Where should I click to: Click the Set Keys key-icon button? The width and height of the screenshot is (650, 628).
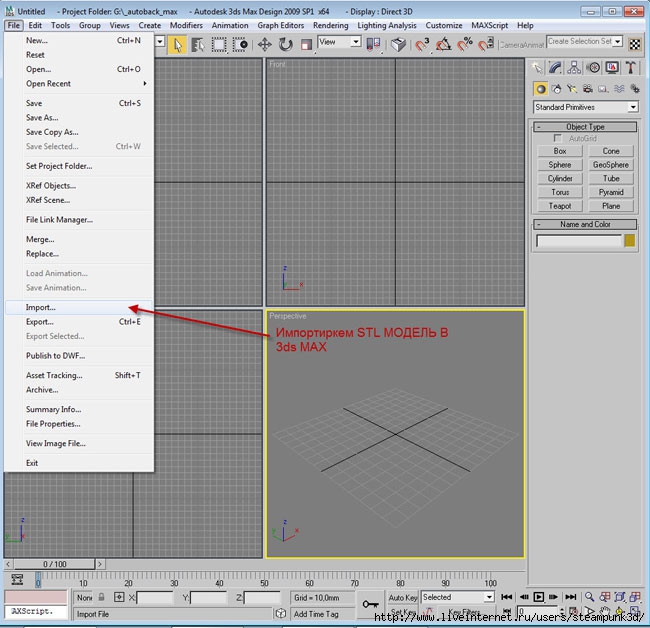pyautogui.click(x=370, y=604)
